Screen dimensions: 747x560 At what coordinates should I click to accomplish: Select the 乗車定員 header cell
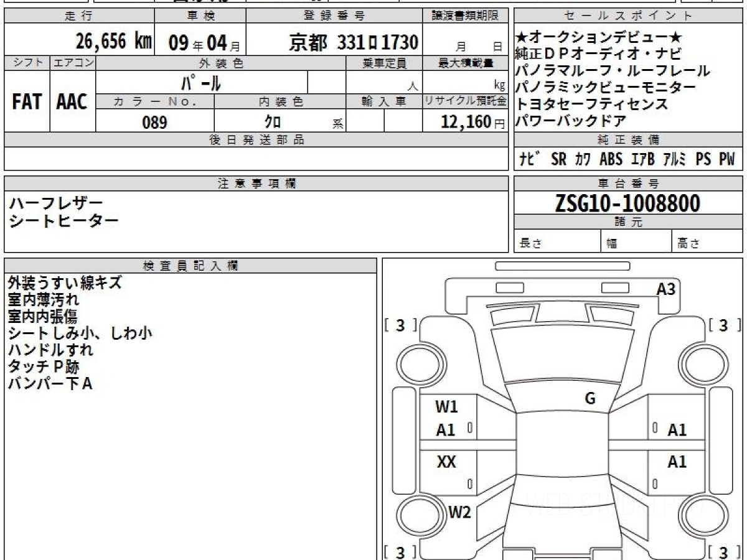384,63
